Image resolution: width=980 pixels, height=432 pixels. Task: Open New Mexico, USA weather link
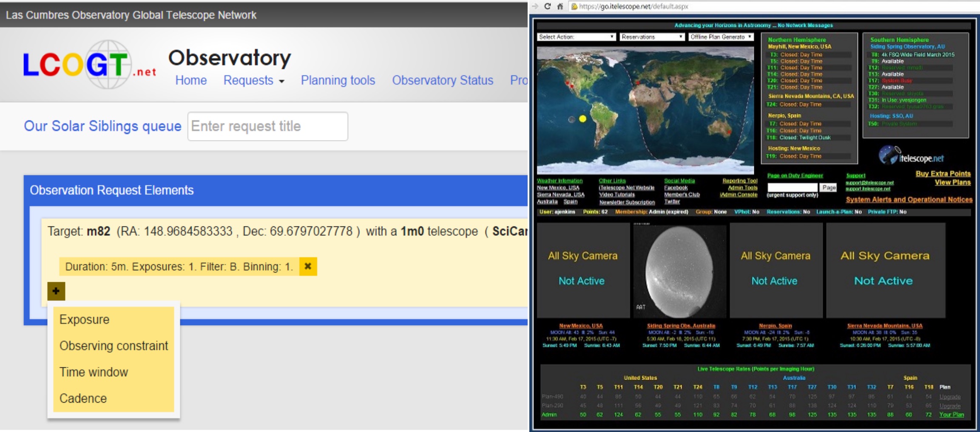[558, 188]
